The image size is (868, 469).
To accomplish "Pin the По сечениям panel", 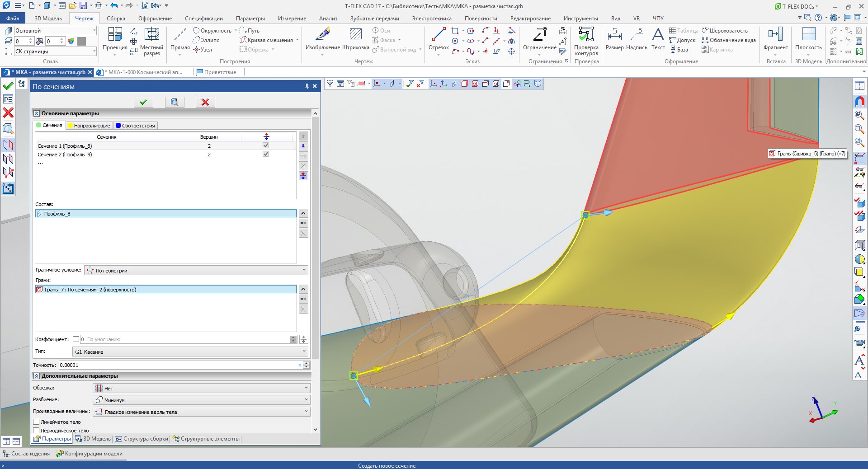I will click(307, 86).
